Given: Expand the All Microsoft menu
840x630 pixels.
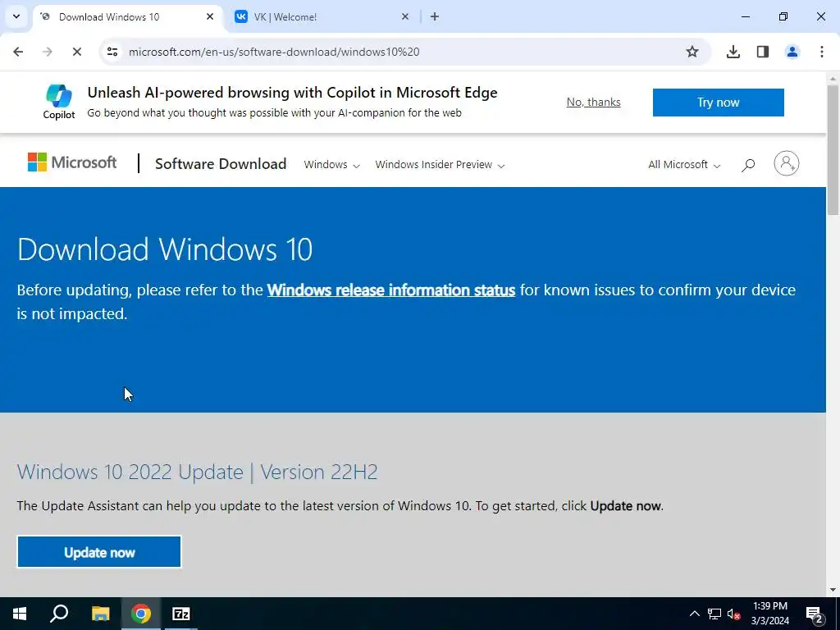Looking at the screenshot, I should (x=684, y=164).
